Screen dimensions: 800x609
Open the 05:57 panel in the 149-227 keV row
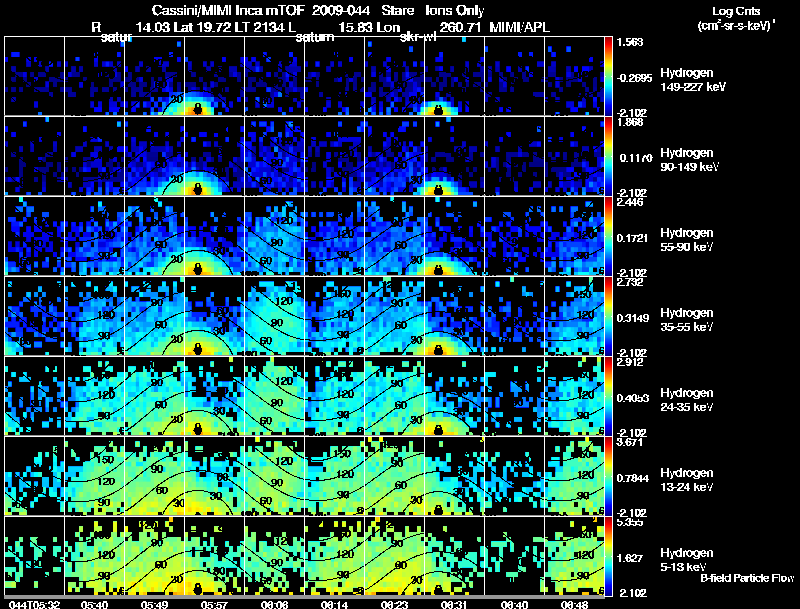click(214, 76)
